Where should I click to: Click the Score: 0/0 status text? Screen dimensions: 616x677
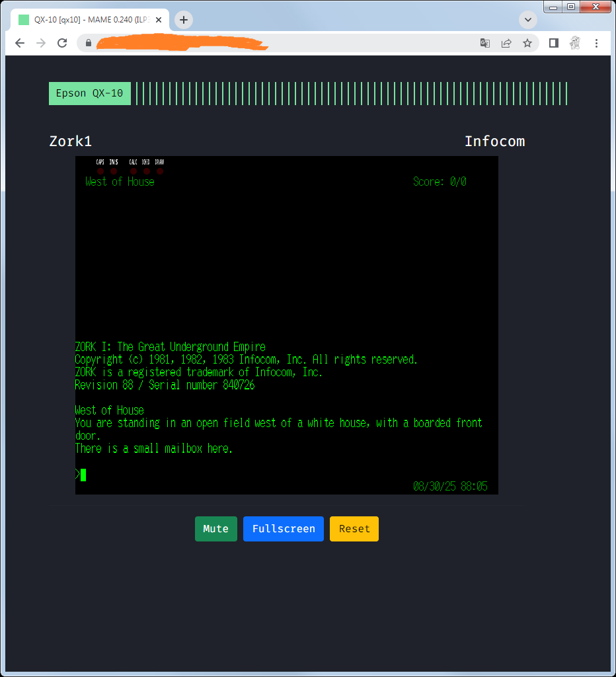[x=440, y=182]
